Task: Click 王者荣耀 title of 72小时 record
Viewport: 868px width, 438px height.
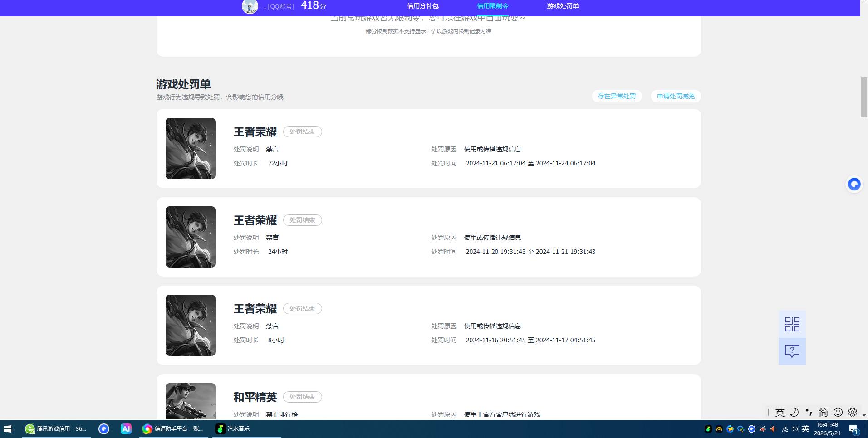Action: coord(255,132)
